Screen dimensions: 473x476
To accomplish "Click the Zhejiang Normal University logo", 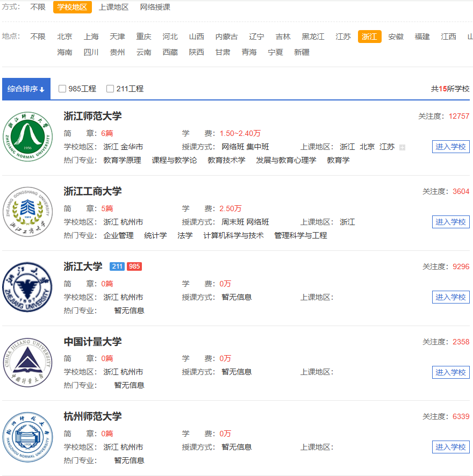I will pyautogui.click(x=27, y=136).
